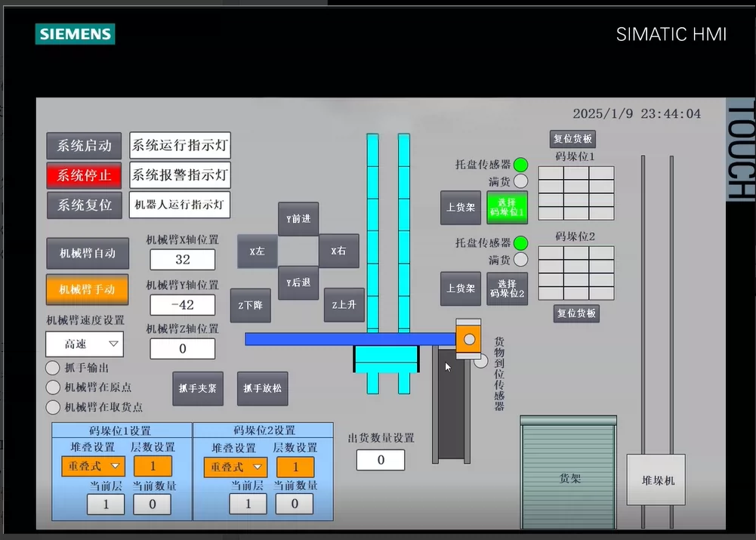Image resolution: width=756 pixels, height=540 pixels.
Task: Click the Y后退 jog button
Action: [x=298, y=282]
